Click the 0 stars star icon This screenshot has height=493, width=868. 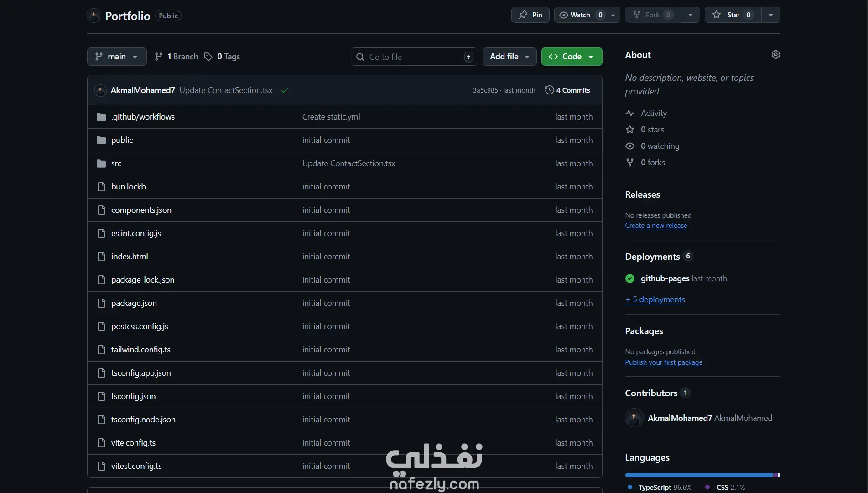click(x=630, y=130)
